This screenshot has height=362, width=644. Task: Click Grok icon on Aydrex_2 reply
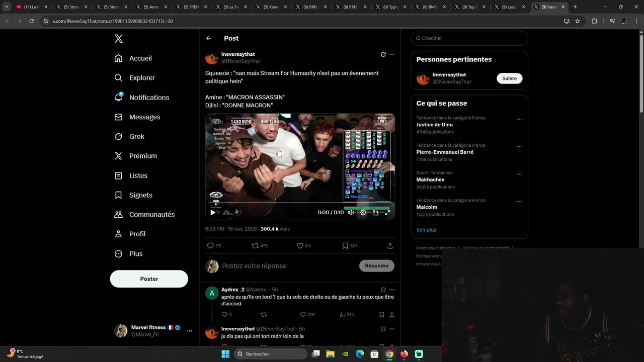coord(383,290)
